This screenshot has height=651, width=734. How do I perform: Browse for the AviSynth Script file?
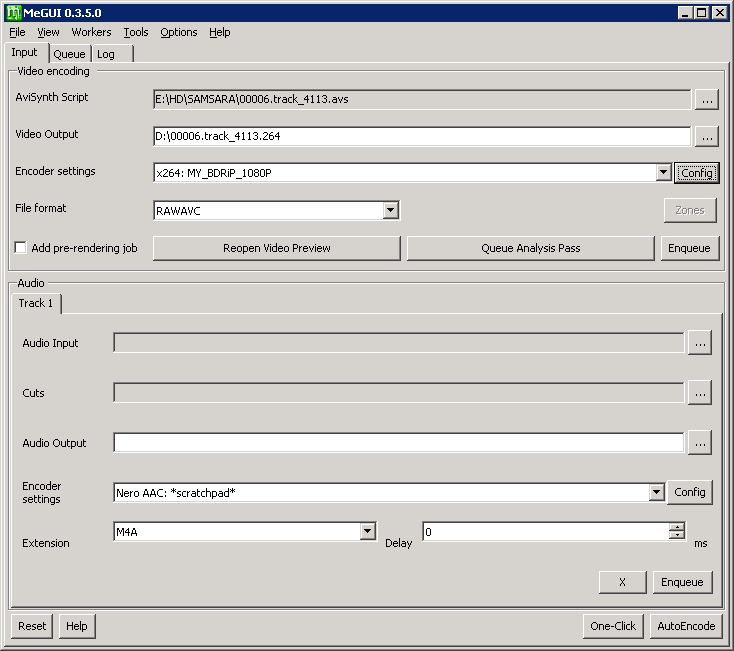[x=706, y=99]
